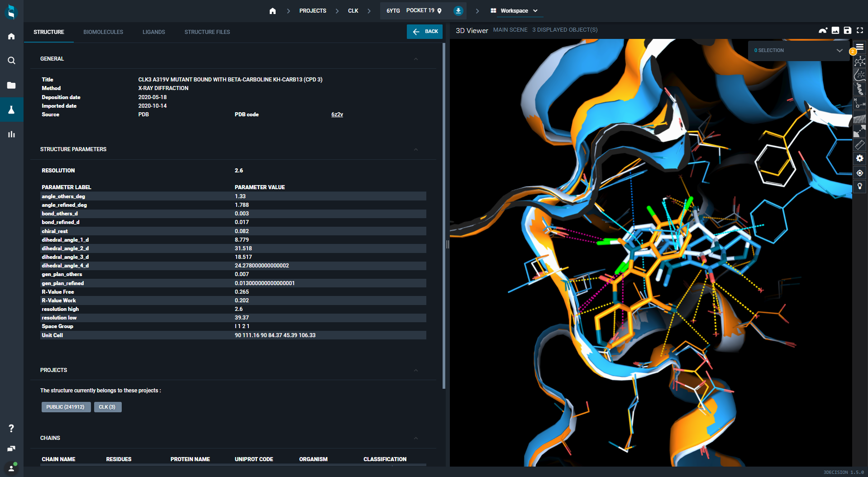868x477 pixels.
Task: Open the 6z2v PDB code link
Action: 337,114
